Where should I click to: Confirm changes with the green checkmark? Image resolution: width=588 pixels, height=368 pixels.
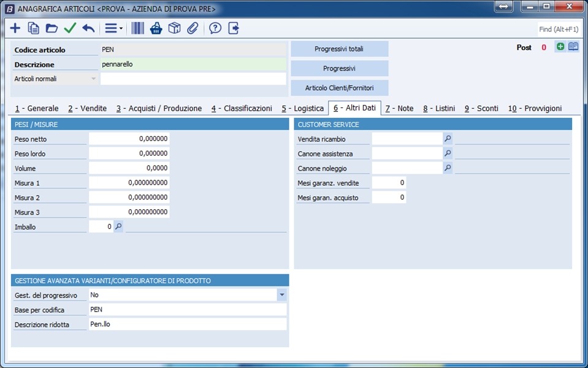pos(70,28)
